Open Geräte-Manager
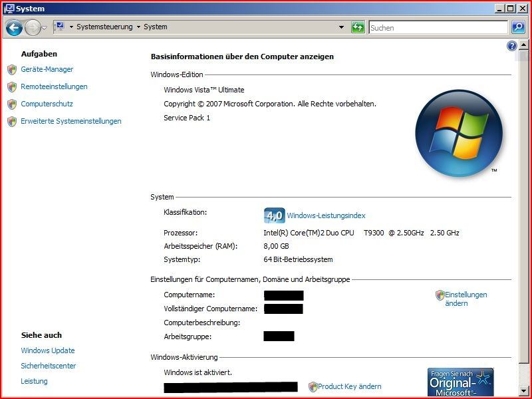The height and width of the screenshot is (399, 532). [x=47, y=69]
